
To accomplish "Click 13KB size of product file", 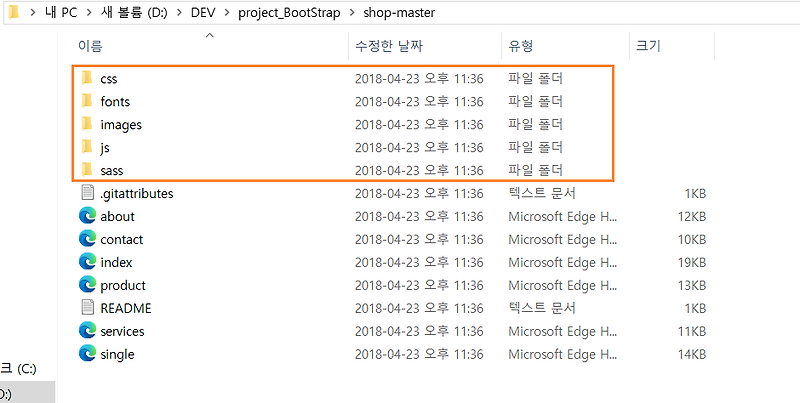I will (x=692, y=285).
